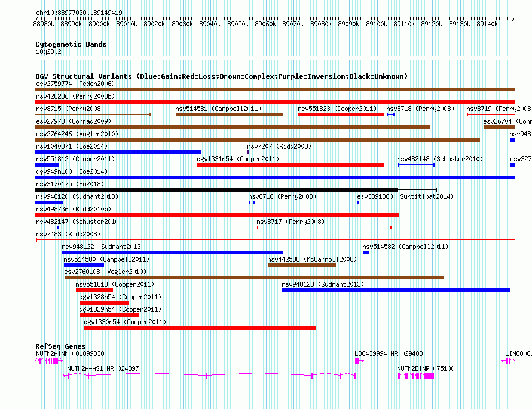Viewport: 532px width, 409px height.
Task: Open the nsv7207 (Kidd2008) inversion label
Action: tap(279, 146)
